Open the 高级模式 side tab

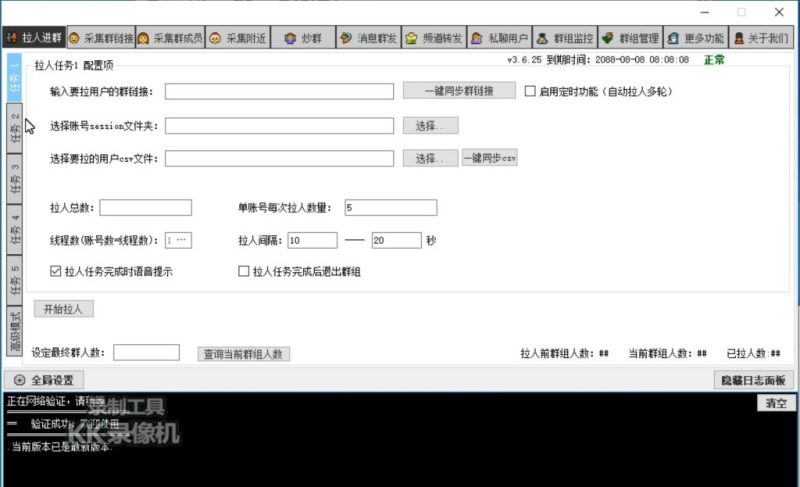pos(14,331)
